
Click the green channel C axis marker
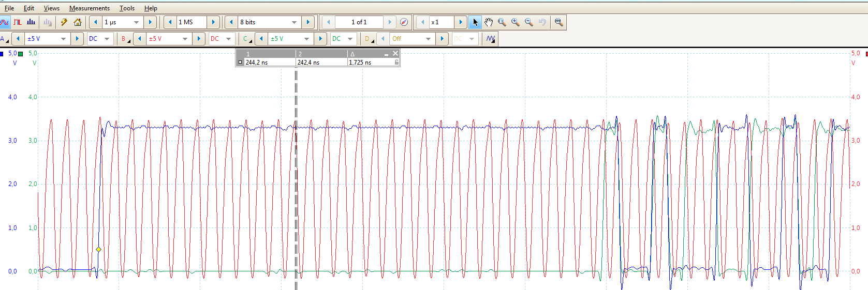[x=21, y=54]
